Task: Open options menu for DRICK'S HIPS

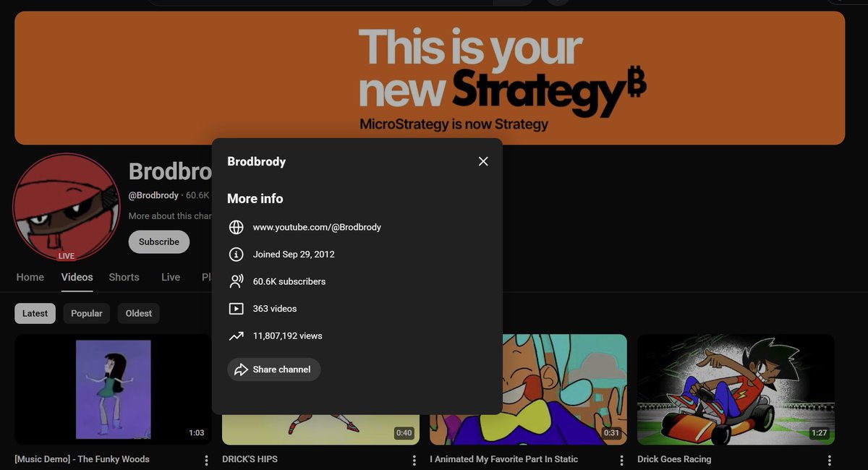Action: coord(414,460)
